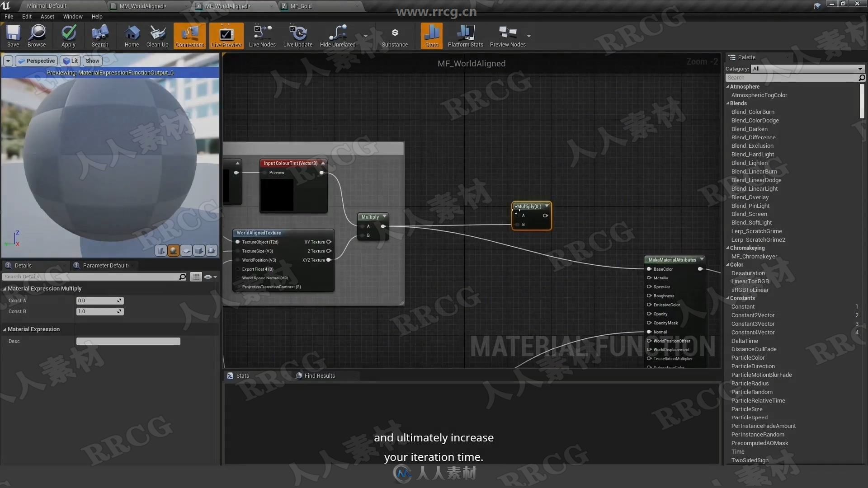The height and width of the screenshot is (488, 868).
Task: Expand the toolbar overflow arrow next to Preview Nodes
Action: (528, 36)
